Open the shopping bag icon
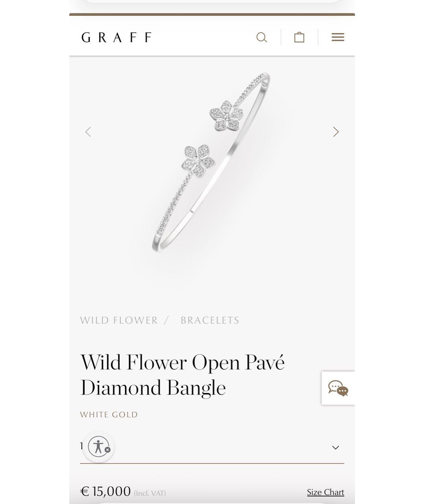425x504 pixels. click(299, 37)
